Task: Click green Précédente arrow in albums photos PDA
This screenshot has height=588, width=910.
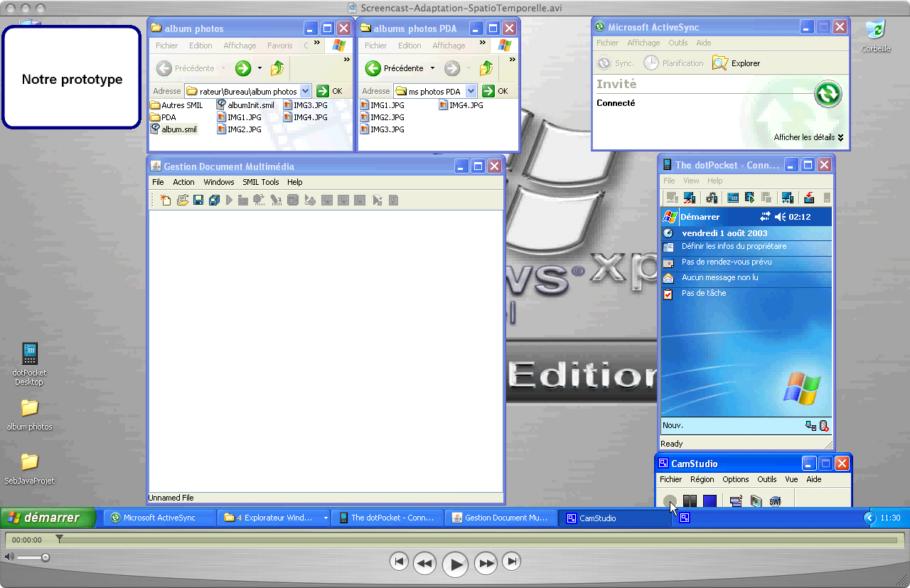Action: tap(373, 68)
